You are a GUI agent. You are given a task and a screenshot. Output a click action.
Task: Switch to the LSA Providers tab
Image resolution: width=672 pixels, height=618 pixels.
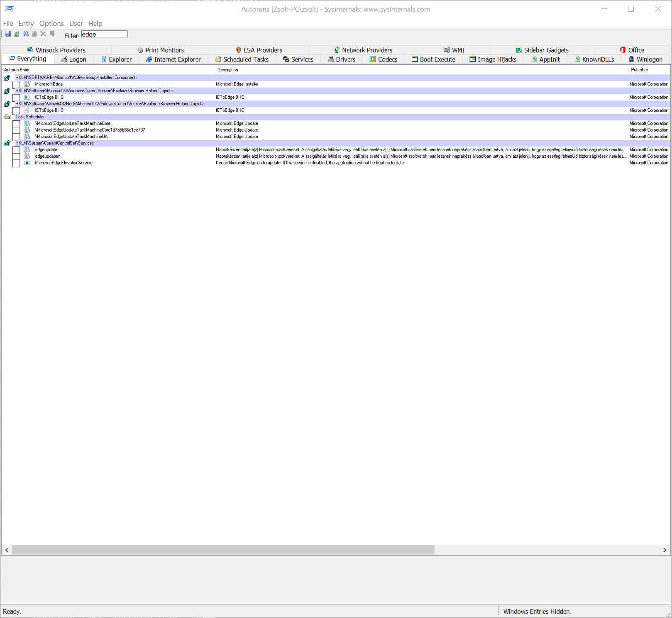259,50
